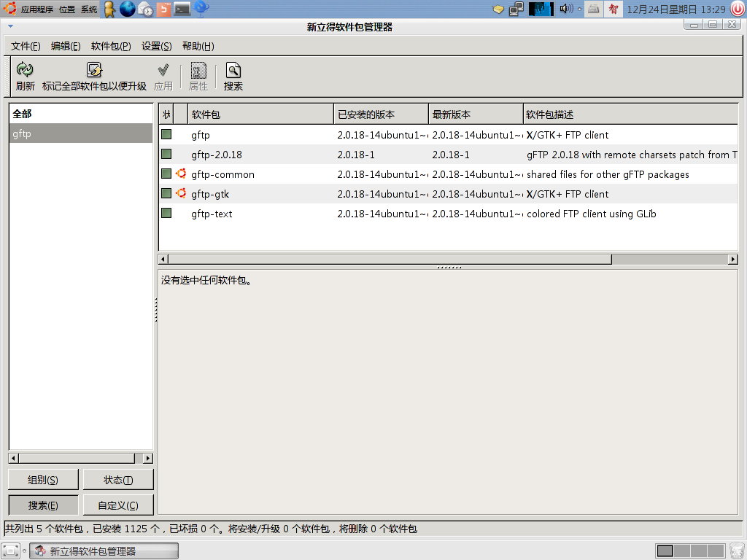Click the 刷新 (Reload) toolbar icon
The height and width of the screenshot is (560, 747).
coord(25,70)
